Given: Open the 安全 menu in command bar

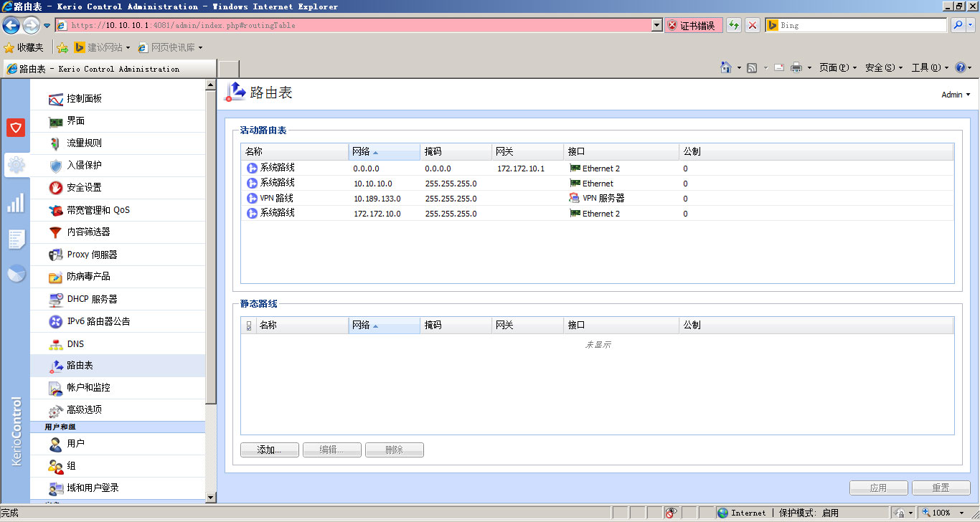Looking at the screenshot, I should [x=883, y=68].
